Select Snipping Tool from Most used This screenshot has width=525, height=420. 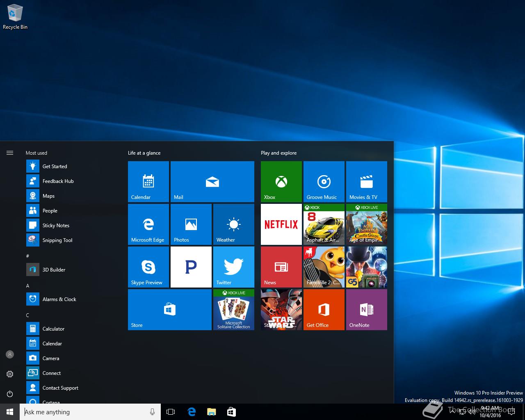(57, 240)
